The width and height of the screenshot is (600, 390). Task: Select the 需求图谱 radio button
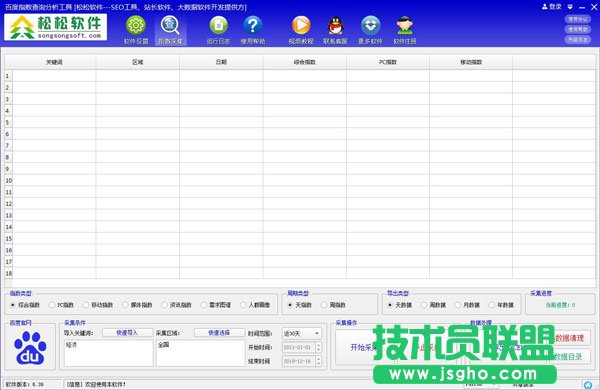coord(204,305)
